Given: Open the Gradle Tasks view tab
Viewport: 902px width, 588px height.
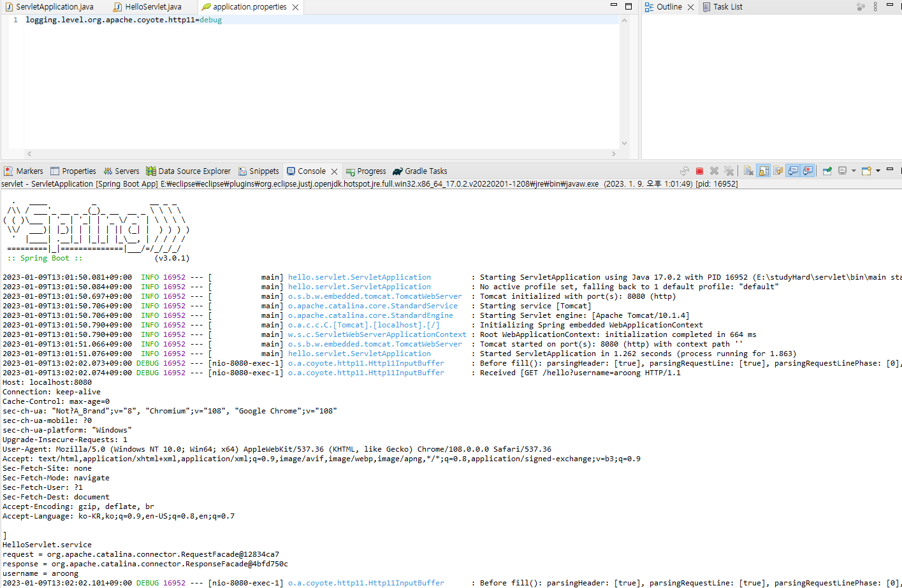Looking at the screenshot, I should 420,171.
